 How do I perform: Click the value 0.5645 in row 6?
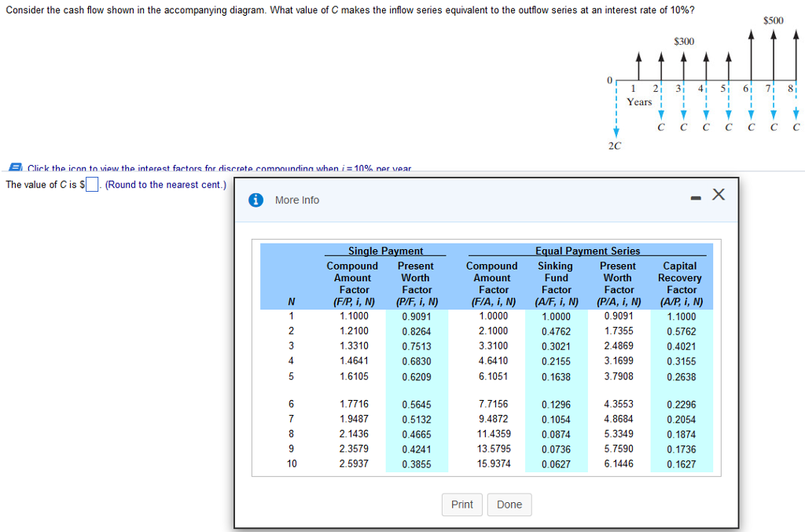click(417, 405)
